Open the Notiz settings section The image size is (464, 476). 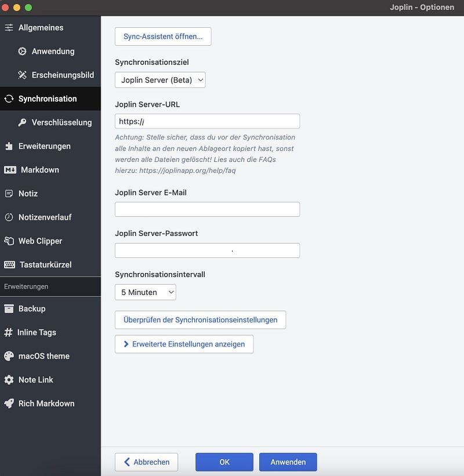point(50,194)
